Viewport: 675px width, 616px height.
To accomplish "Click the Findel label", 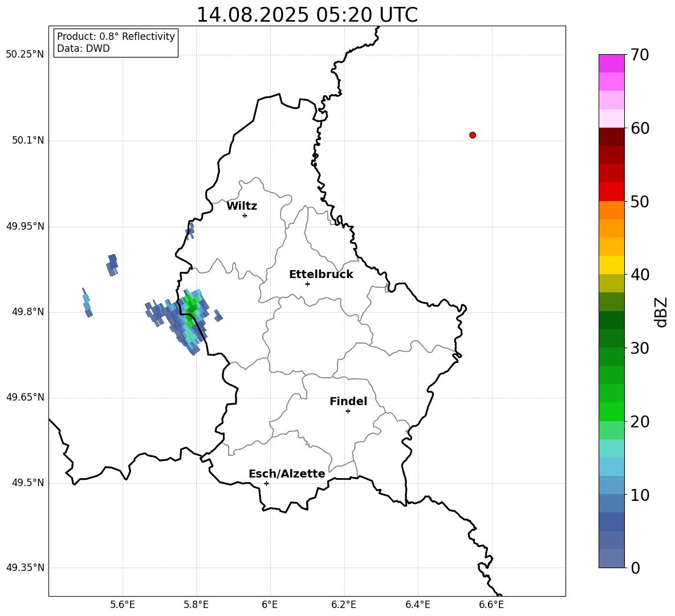I will click(348, 401).
